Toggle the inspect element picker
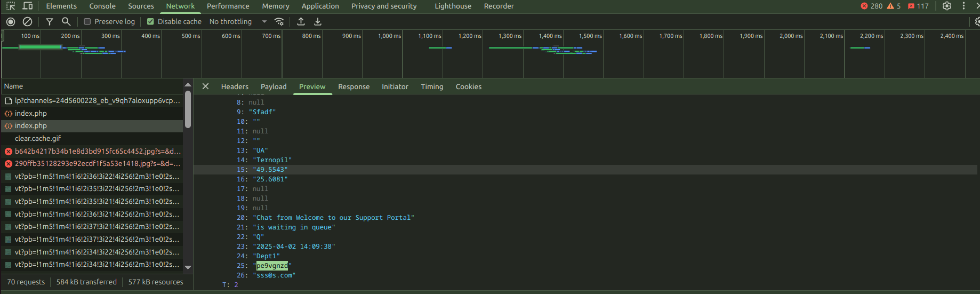 (x=11, y=6)
